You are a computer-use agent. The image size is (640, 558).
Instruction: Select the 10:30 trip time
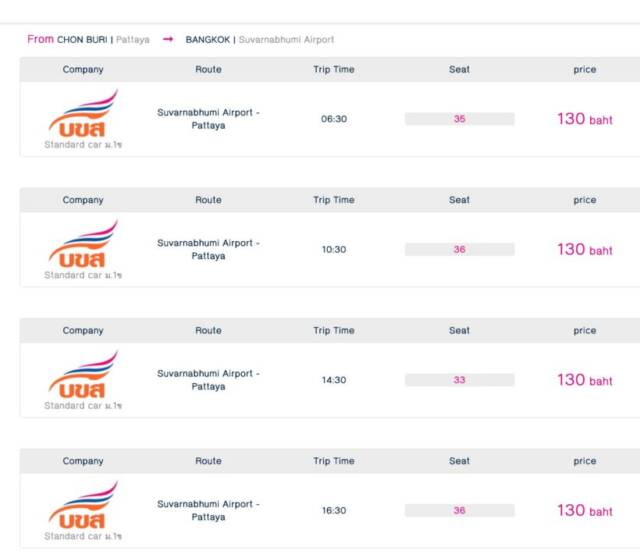point(334,249)
